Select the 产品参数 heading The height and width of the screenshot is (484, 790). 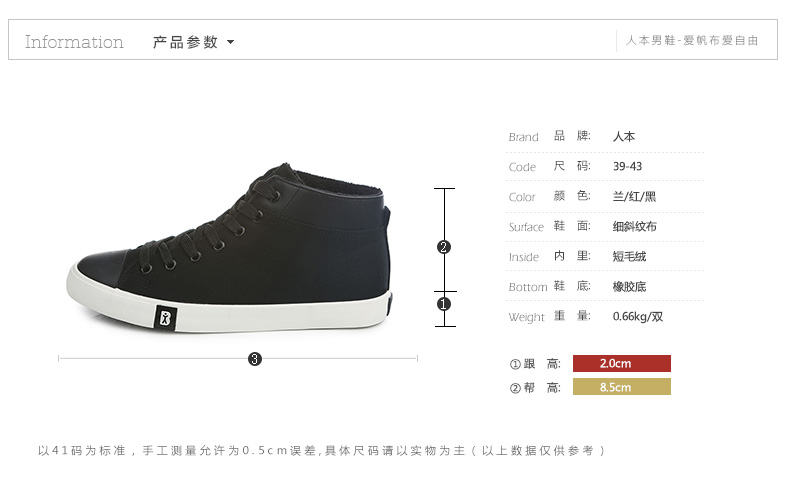tap(185, 42)
